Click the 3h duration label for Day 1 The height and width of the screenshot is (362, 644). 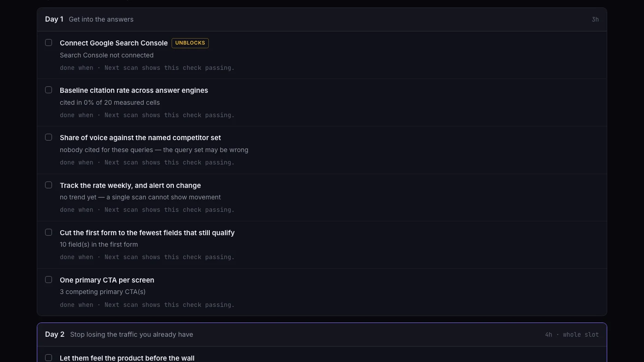tap(595, 19)
